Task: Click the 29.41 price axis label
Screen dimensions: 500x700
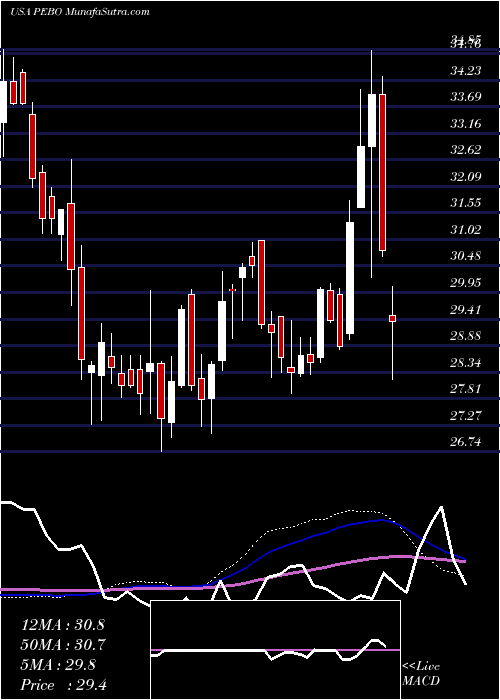Action: click(466, 309)
